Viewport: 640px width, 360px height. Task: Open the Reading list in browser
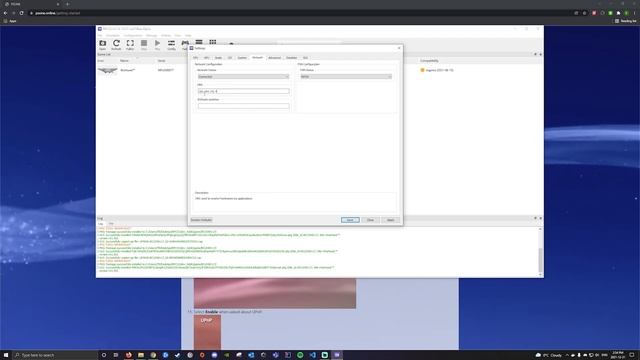tap(626, 21)
